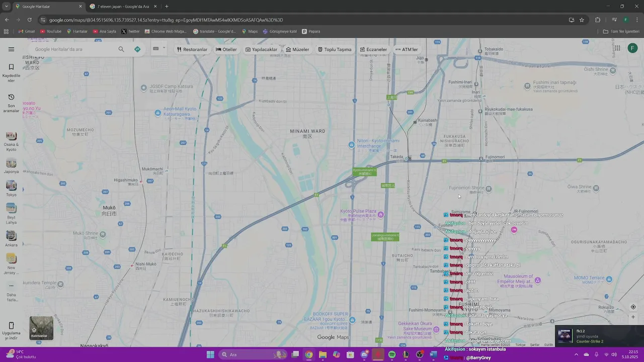The image size is (644, 362).
Task: Select the Beyt Lahya recent item
Action: pos(11,214)
